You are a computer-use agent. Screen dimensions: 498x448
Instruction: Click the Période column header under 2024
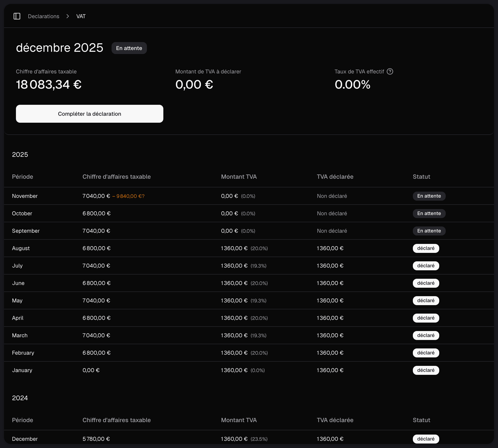(x=22, y=420)
